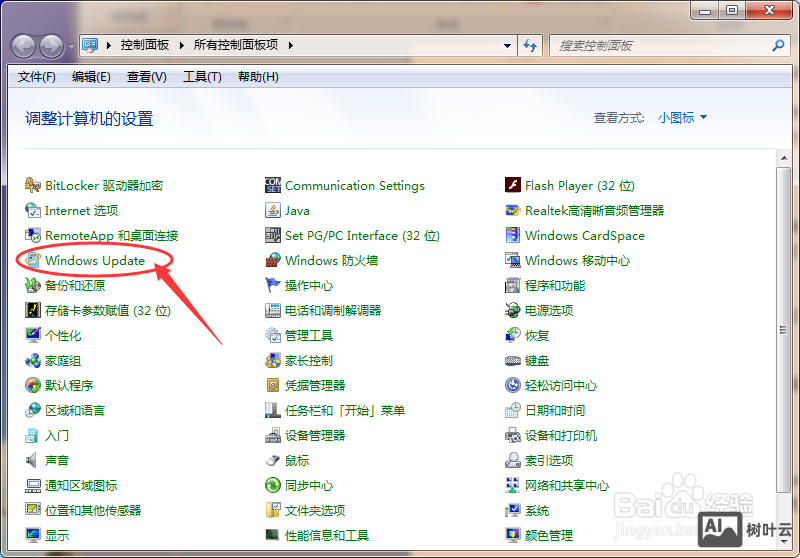800x558 pixels.
Task: Go forward with the Forward arrow
Action: point(52,47)
